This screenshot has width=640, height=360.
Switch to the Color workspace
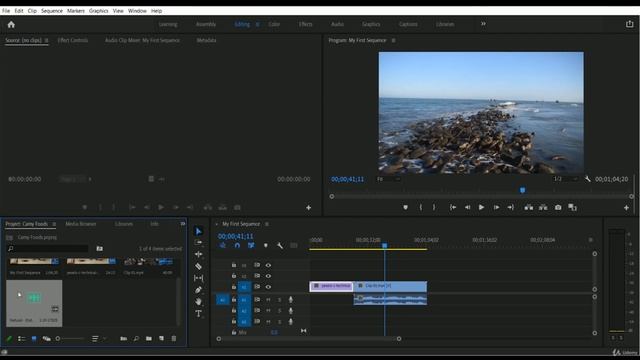[x=274, y=24]
